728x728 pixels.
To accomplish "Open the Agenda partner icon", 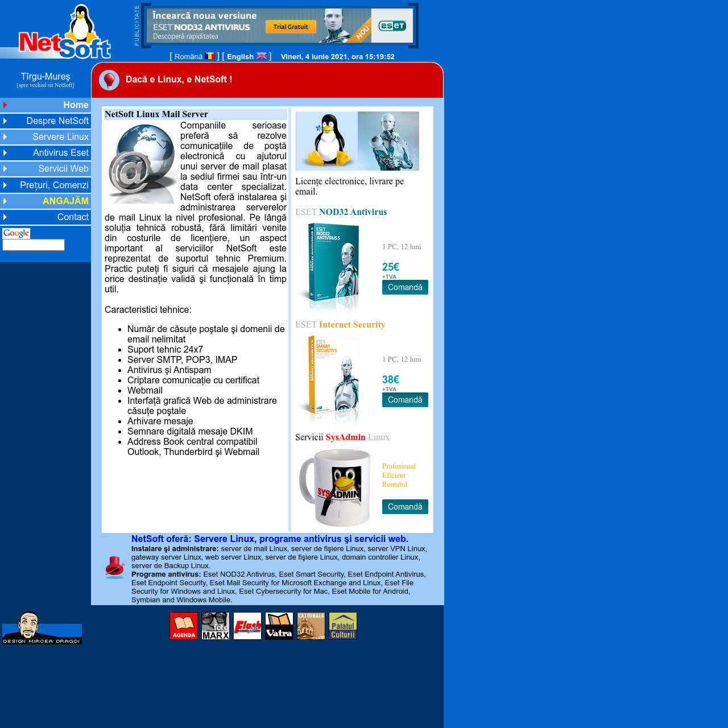I will (x=184, y=626).
